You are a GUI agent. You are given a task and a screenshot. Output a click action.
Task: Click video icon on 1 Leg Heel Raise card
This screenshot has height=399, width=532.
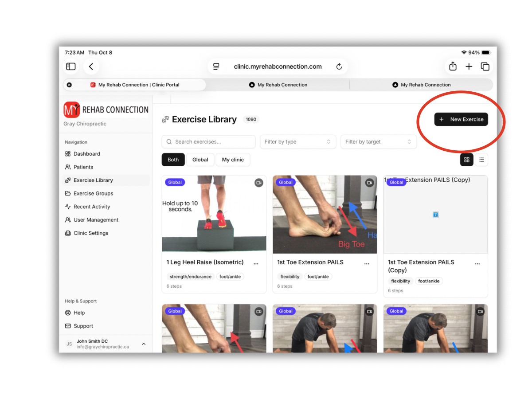259,183
